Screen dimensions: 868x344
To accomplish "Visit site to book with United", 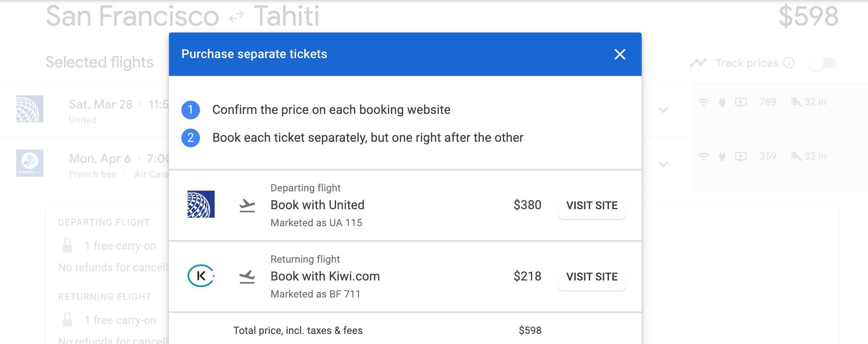I will [x=592, y=205].
